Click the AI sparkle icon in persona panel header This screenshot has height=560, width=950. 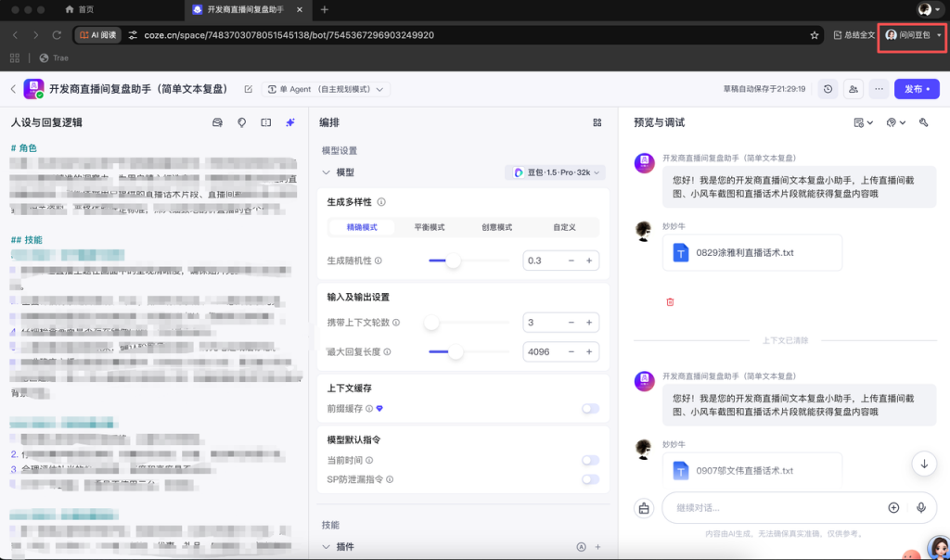pos(289,121)
